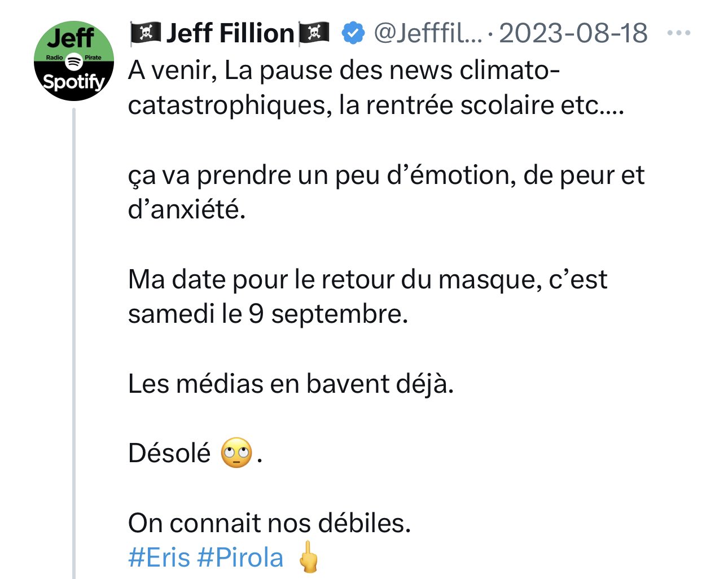Click the line 'ça va prendre un peu d'émotion'
Screen dimensions: 728x579
tap(386, 176)
